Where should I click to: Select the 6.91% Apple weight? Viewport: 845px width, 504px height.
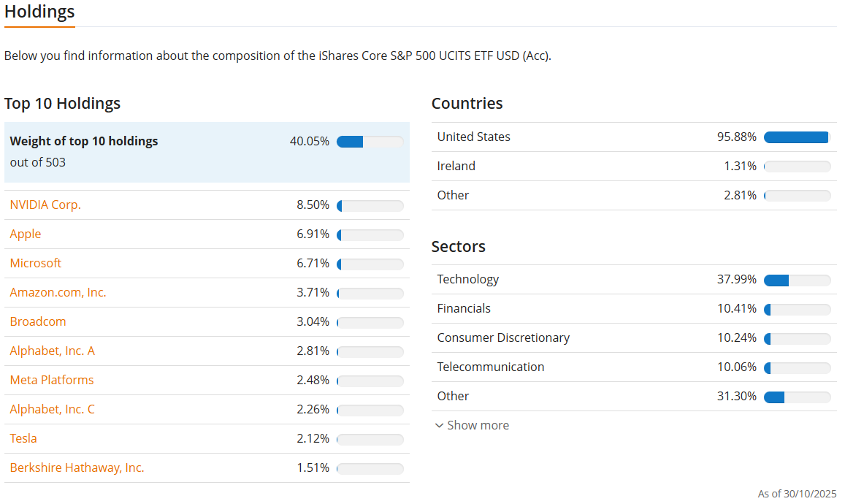313,234
